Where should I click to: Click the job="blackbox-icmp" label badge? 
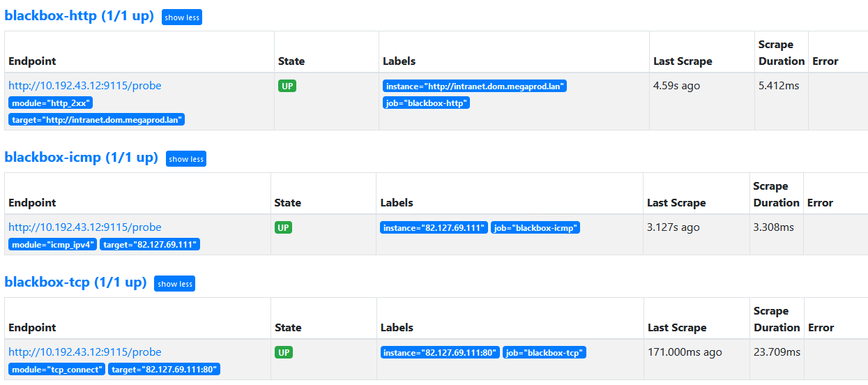click(535, 228)
